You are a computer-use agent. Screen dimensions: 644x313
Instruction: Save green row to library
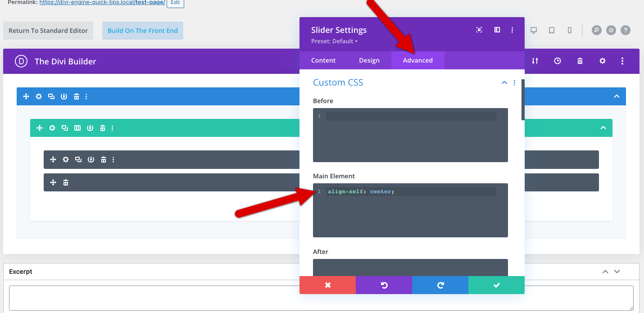(90, 128)
